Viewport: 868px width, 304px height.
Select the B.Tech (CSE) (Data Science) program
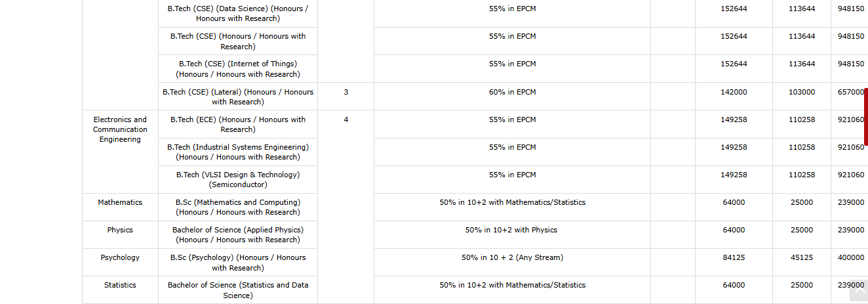238,14
